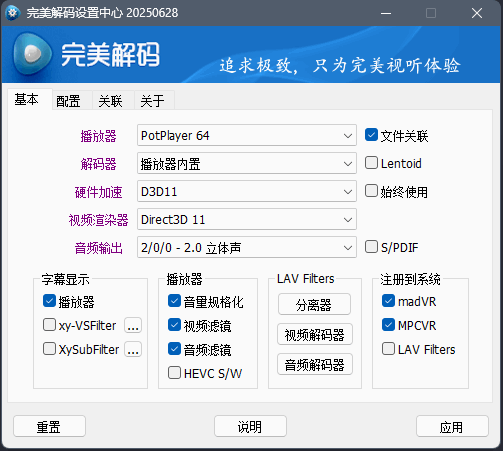Click the blue play logo in banner
This screenshot has width=503, height=451.
32,55
